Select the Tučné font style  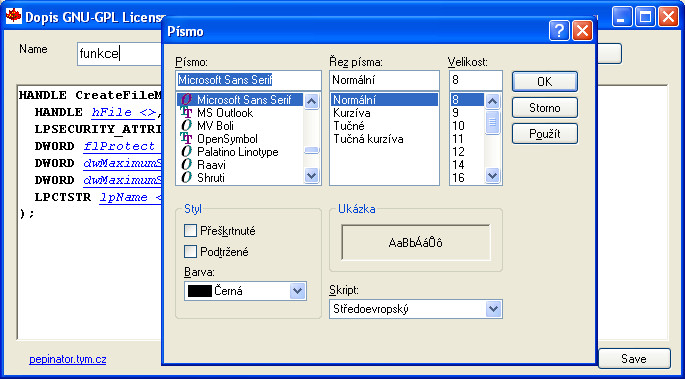(x=384, y=126)
